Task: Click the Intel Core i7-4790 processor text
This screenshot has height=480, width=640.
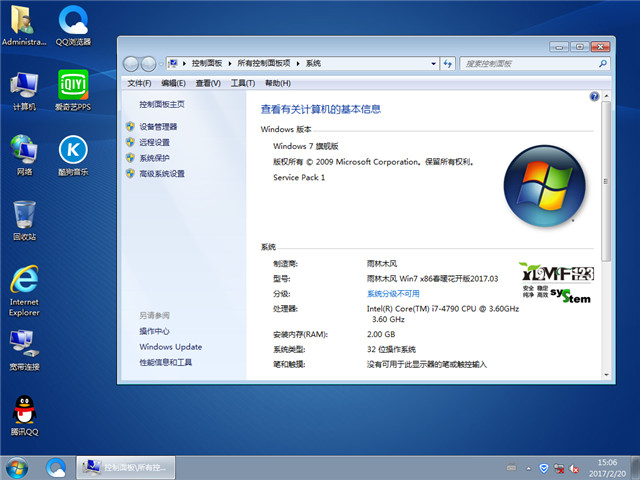Action: (x=443, y=314)
